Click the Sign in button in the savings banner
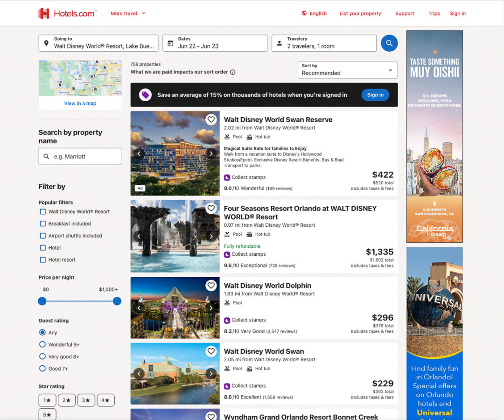The image size is (504, 420). coord(375,94)
